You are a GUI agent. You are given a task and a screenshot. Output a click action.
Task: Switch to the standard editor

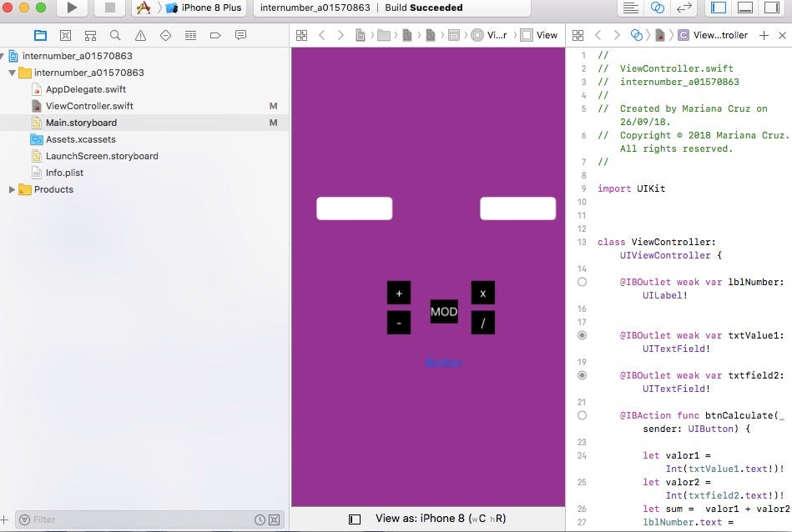[x=630, y=8]
